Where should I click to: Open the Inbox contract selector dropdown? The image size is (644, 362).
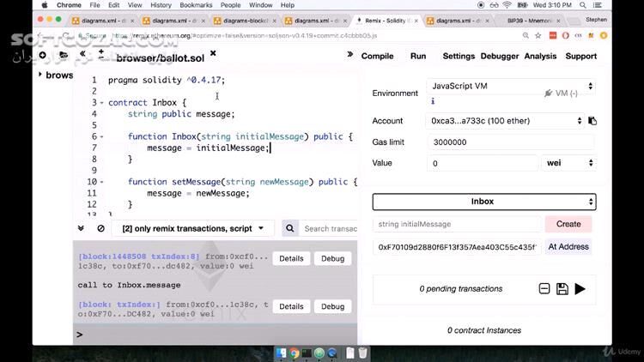click(483, 202)
